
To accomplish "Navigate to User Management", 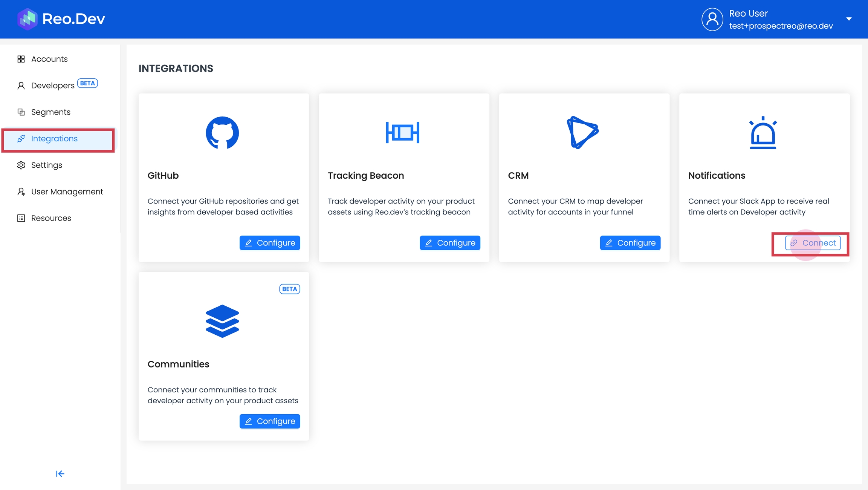I will 67,191.
